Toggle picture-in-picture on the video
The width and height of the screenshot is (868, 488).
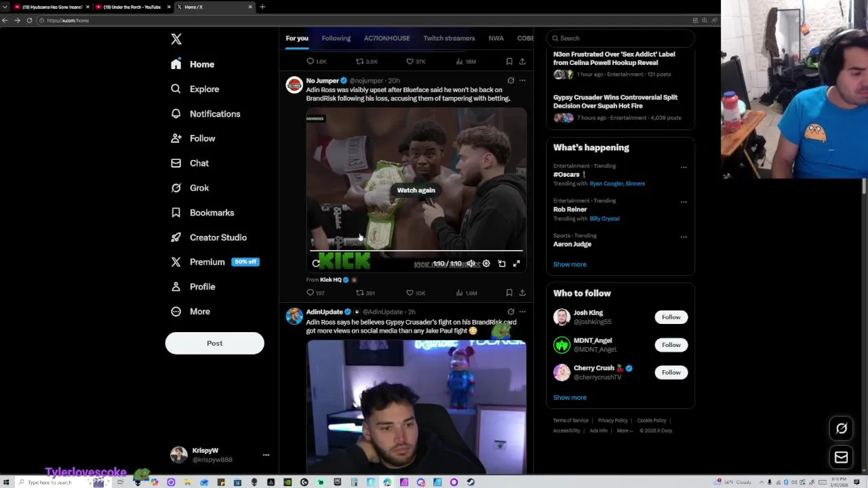[502, 264]
